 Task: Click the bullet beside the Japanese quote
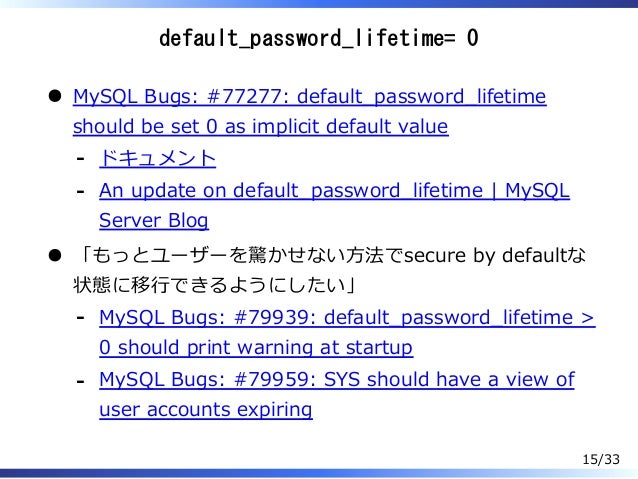(x=55, y=256)
